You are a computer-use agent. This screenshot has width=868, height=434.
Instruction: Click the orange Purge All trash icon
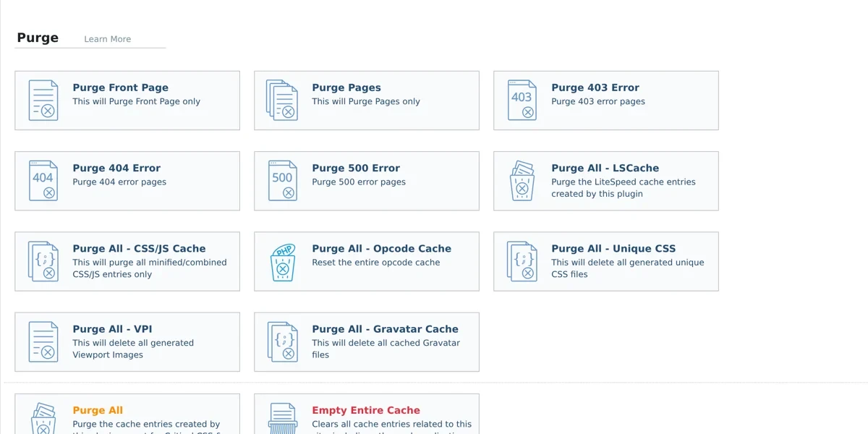pyautogui.click(x=43, y=419)
